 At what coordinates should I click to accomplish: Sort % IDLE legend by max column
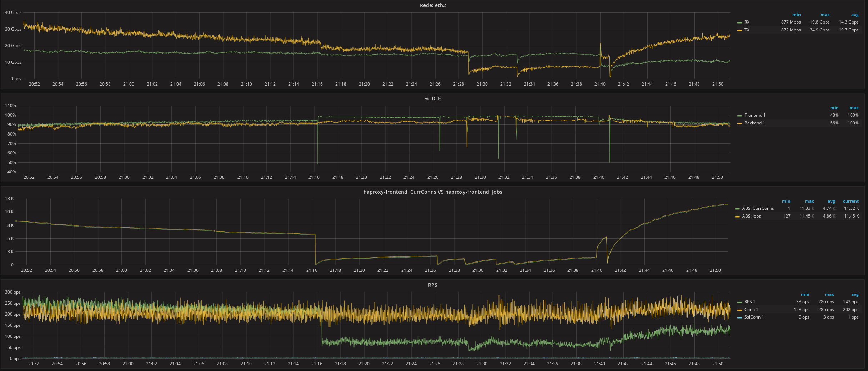tap(854, 108)
